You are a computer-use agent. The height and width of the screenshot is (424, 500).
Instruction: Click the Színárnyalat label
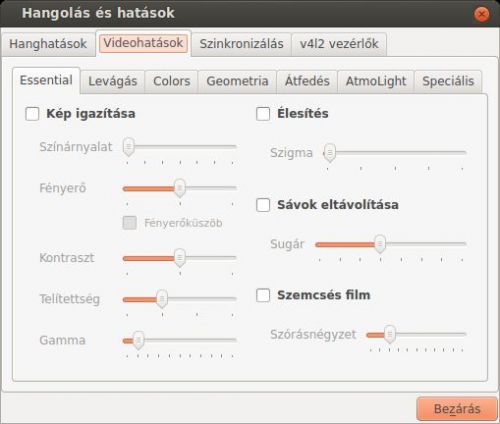tap(76, 147)
